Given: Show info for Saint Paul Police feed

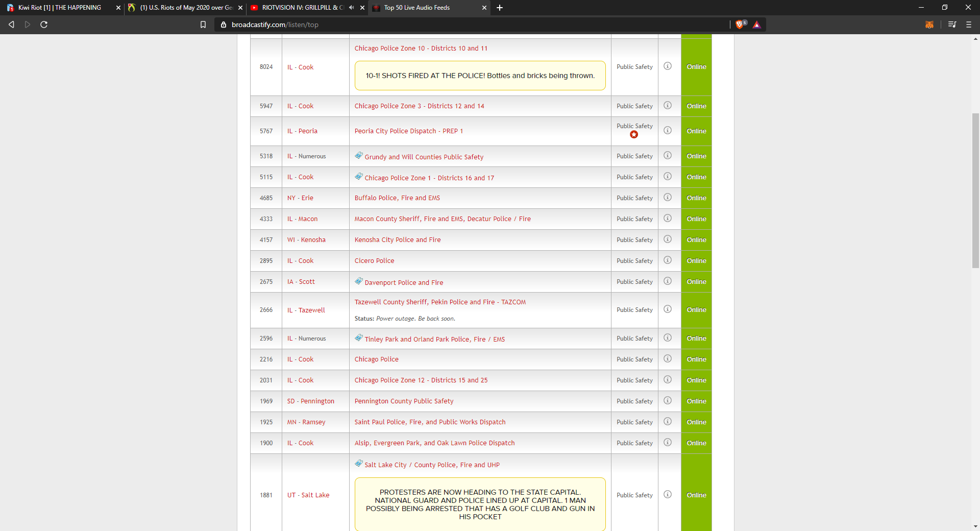Looking at the screenshot, I should coord(668,422).
